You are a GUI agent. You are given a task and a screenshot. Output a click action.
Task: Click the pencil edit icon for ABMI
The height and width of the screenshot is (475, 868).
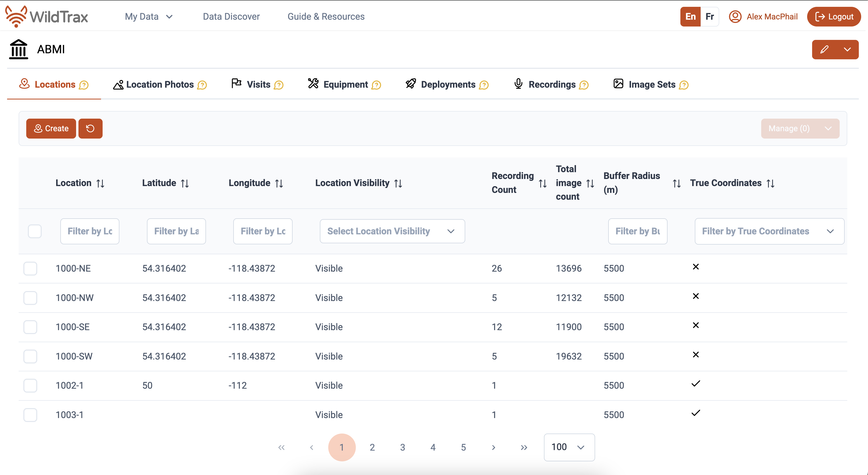(x=824, y=50)
